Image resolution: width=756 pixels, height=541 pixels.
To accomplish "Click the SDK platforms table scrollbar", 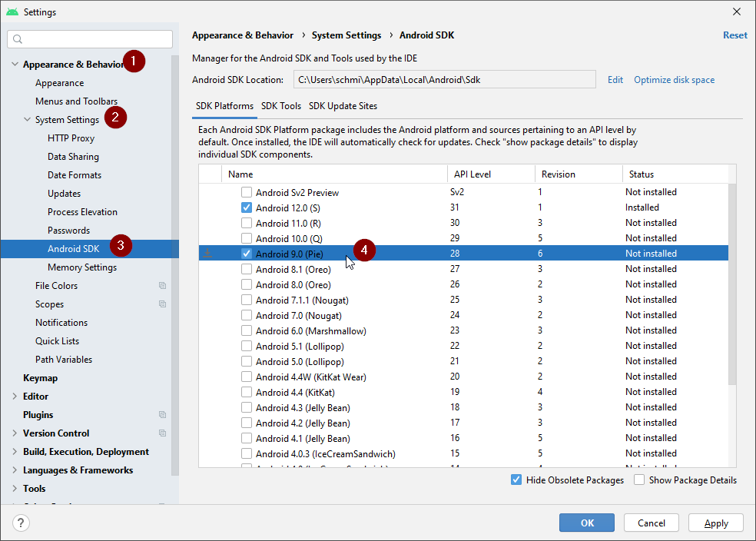I will (732, 284).
